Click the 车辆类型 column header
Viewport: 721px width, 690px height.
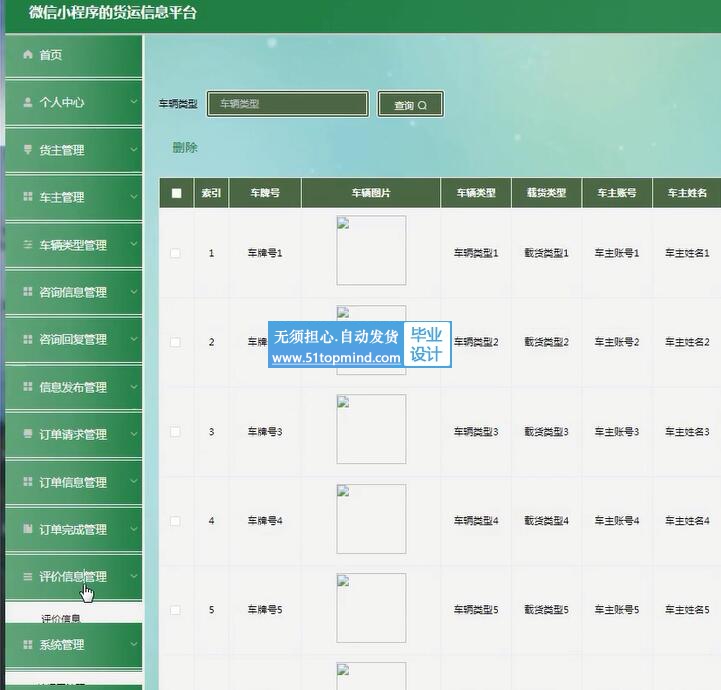[476, 193]
